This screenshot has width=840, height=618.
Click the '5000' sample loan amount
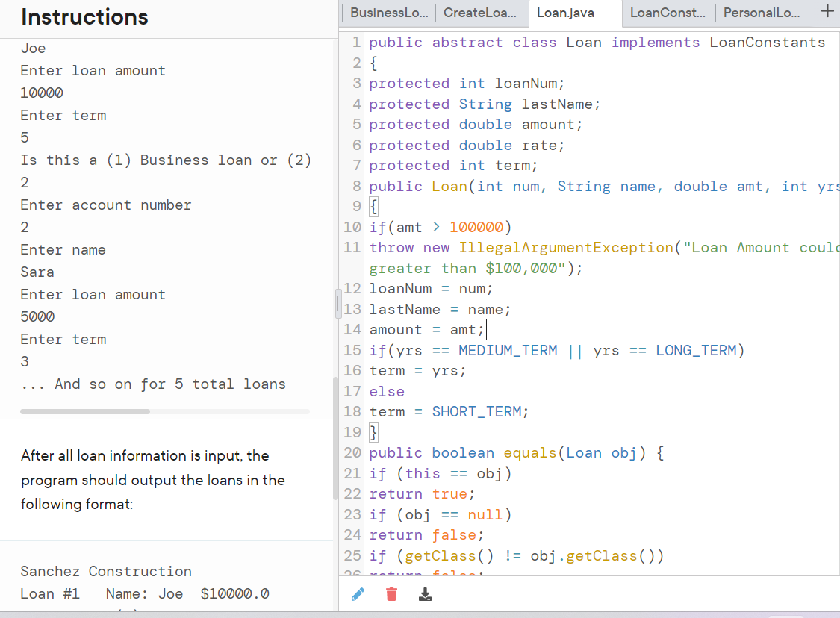(37, 316)
